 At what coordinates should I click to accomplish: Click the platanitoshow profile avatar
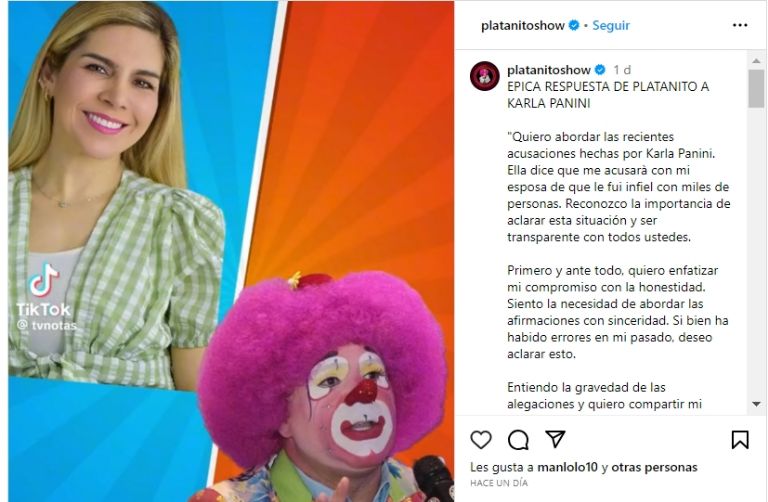point(484,76)
